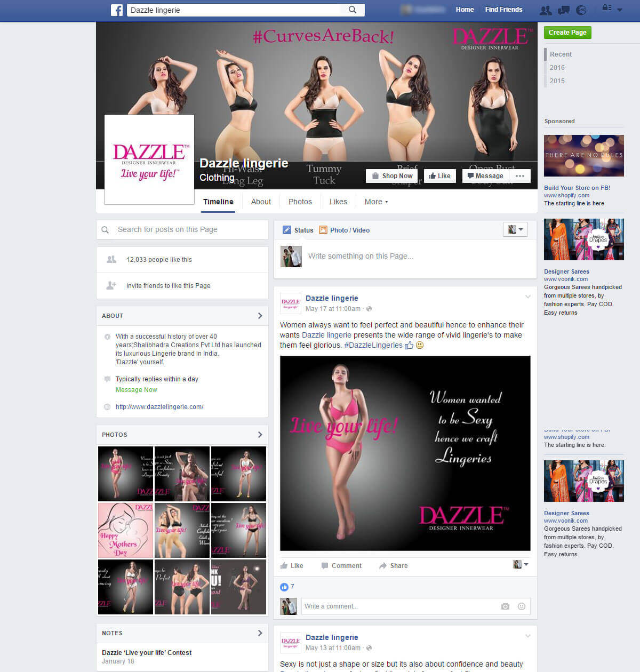Like the Dazzle lingerie page

[440, 176]
